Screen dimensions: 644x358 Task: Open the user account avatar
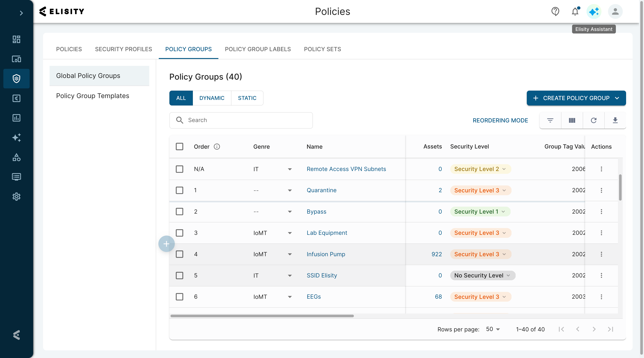point(615,12)
